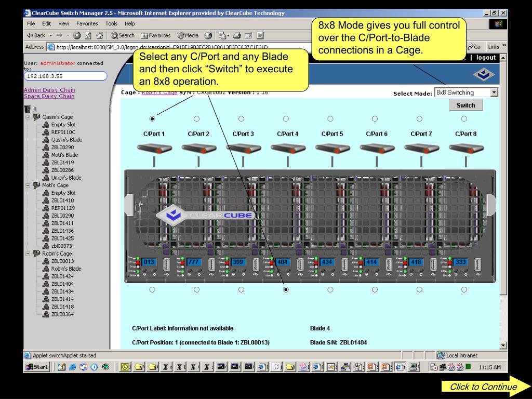Image resolution: width=532 pixels, height=399 pixels.
Task: Open the File menu
Action: click(31, 23)
